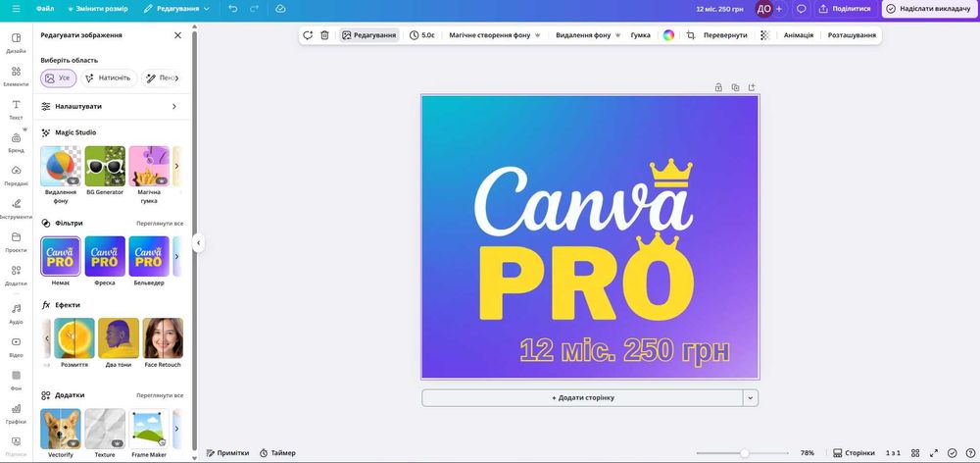Duplicate the page via copy icon
Image resolution: width=980 pixels, height=463 pixels.
click(x=735, y=87)
